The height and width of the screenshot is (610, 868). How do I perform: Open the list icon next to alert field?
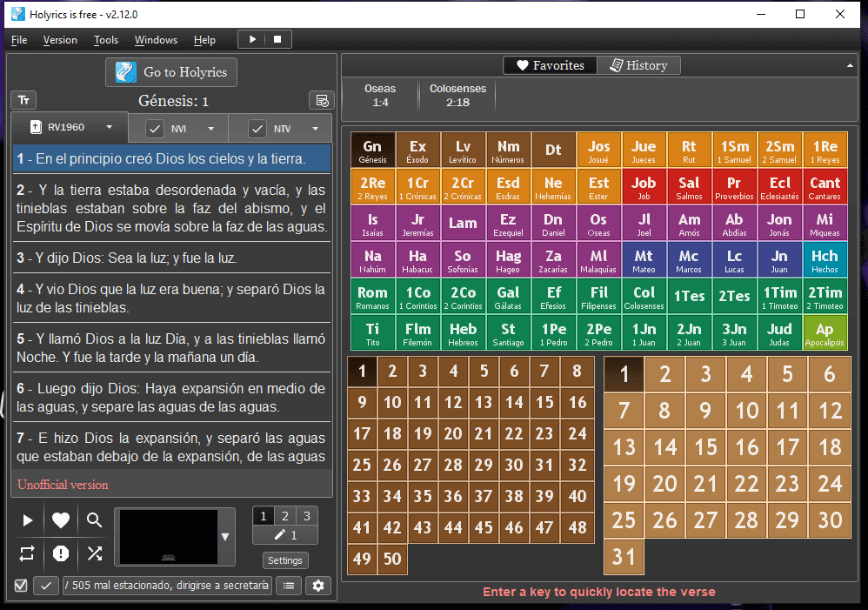[288, 586]
